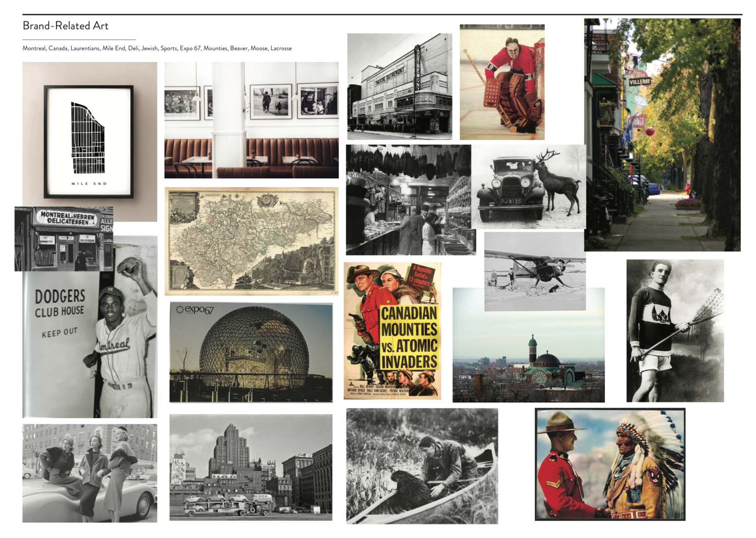
Task: Select the framed Mile End map print
Action: [x=90, y=142]
